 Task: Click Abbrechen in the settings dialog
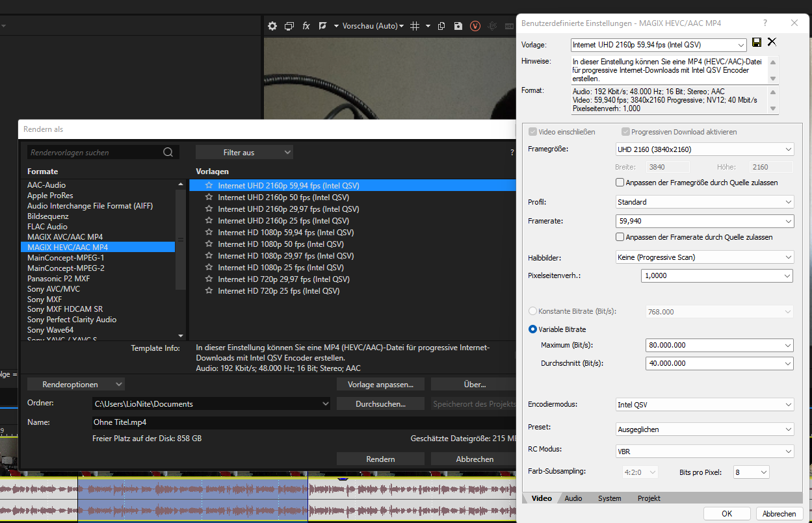pos(779,513)
